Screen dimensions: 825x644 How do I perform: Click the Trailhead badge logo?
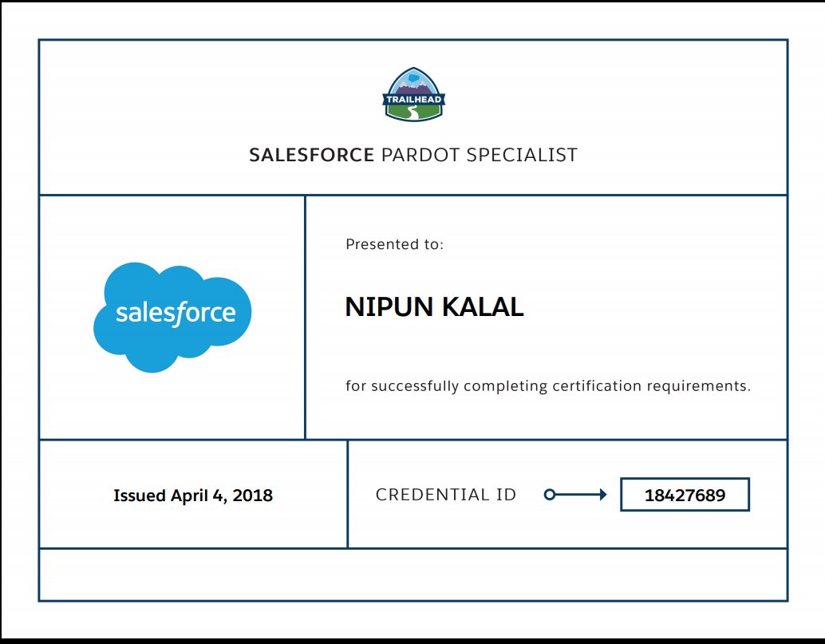pos(413,95)
